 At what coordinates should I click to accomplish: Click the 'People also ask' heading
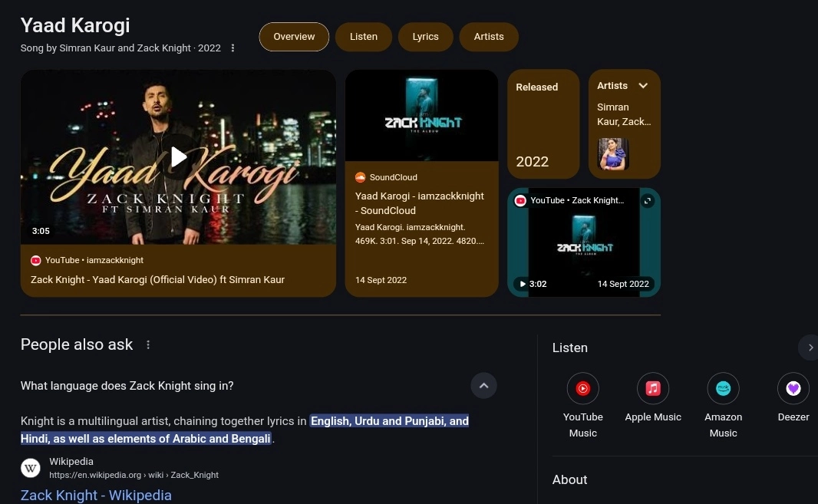pos(77,345)
